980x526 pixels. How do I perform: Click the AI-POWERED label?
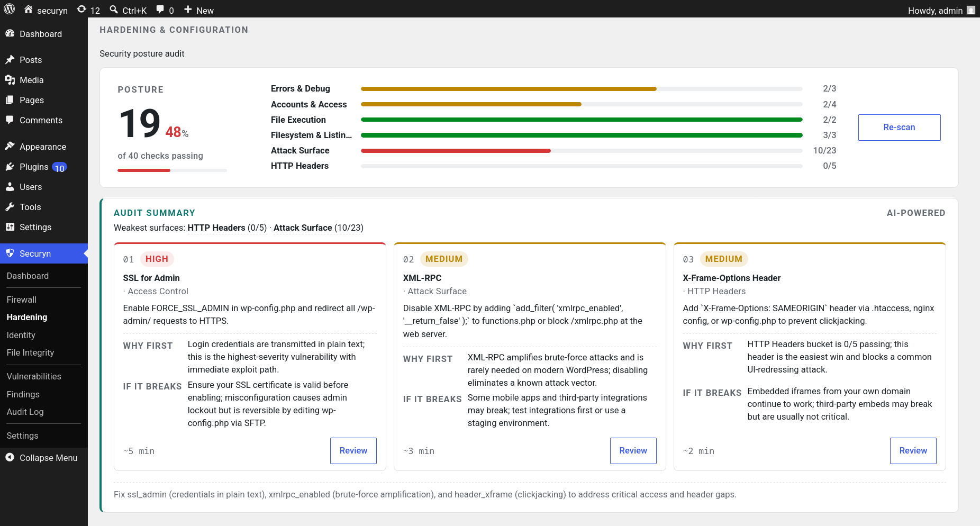[916, 213]
